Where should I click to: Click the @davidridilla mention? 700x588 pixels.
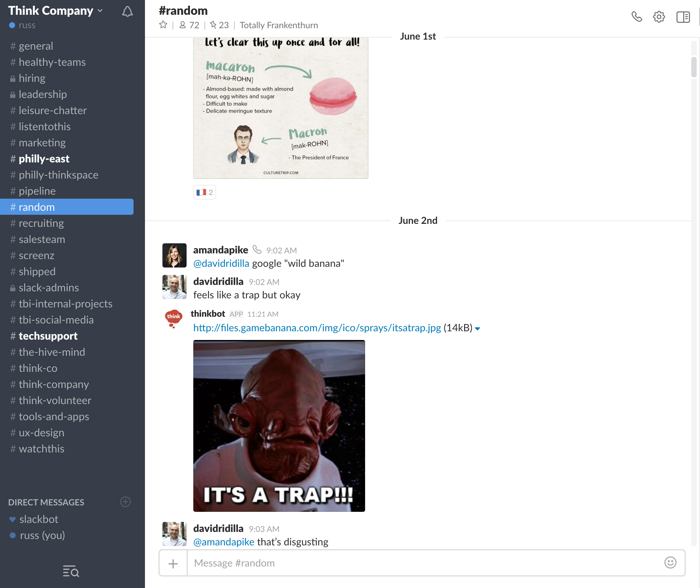221,263
